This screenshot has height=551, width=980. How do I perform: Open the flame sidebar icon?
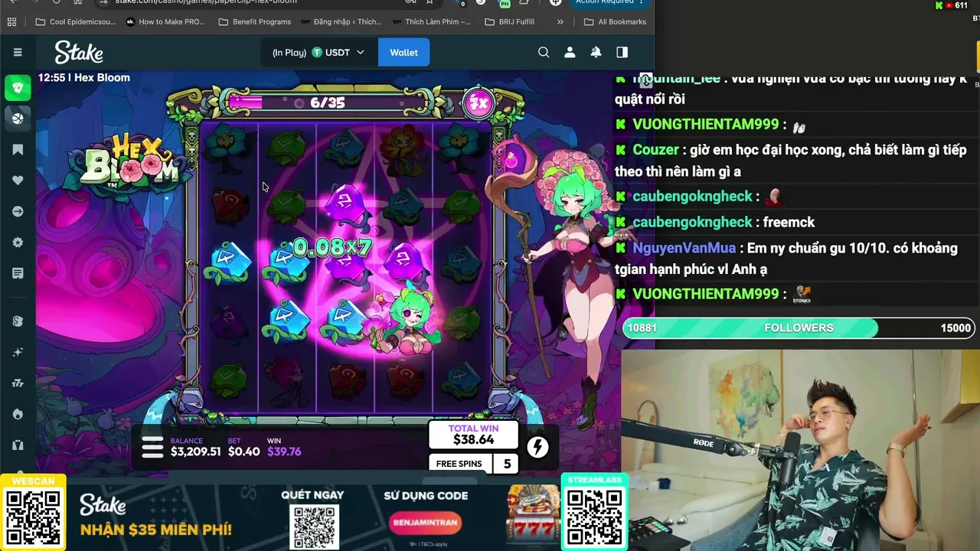tap(18, 414)
